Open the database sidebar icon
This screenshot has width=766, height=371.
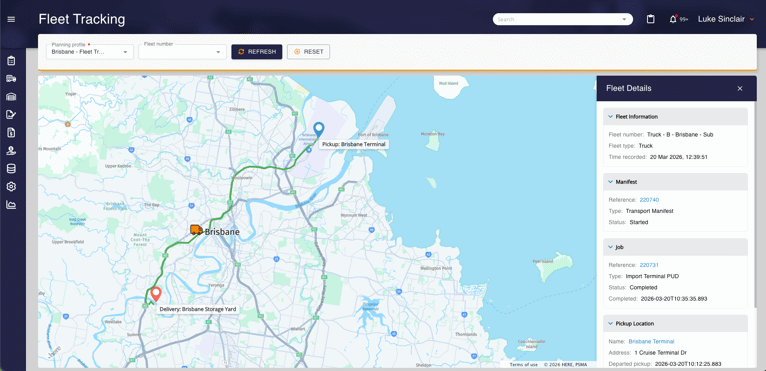click(11, 169)
